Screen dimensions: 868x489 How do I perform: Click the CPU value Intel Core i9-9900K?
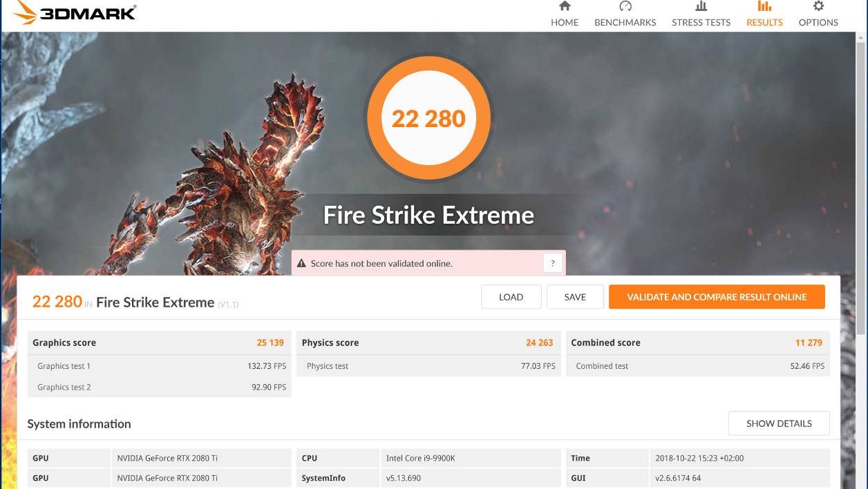point(420,458)
